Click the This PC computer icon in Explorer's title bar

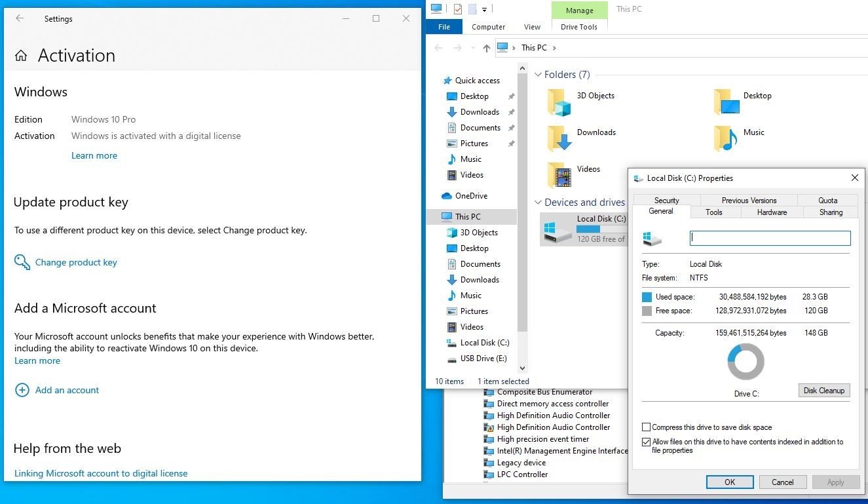point(437,9)
